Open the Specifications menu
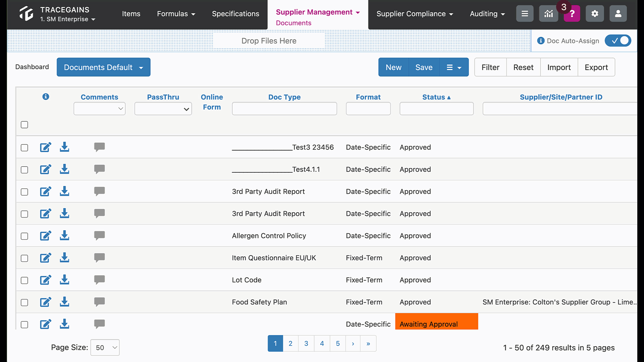This screenshot has width=644, height=362. [235, 14]
